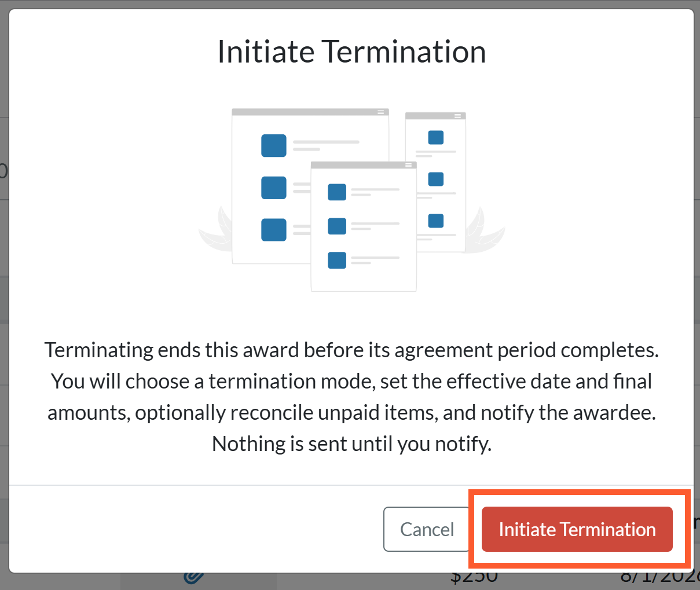The width and height of the screenshot is (700, 590).
Task: Click the right leaf decoration in illustration
Action: pos(485,232)
